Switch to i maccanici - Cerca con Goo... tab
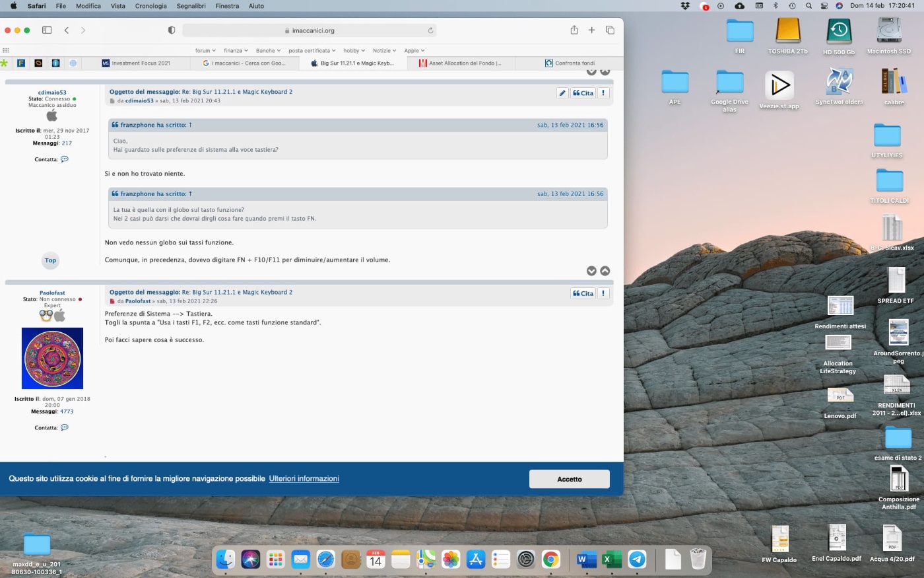Viewport: 924px width, 578px height. pos(244,63)
